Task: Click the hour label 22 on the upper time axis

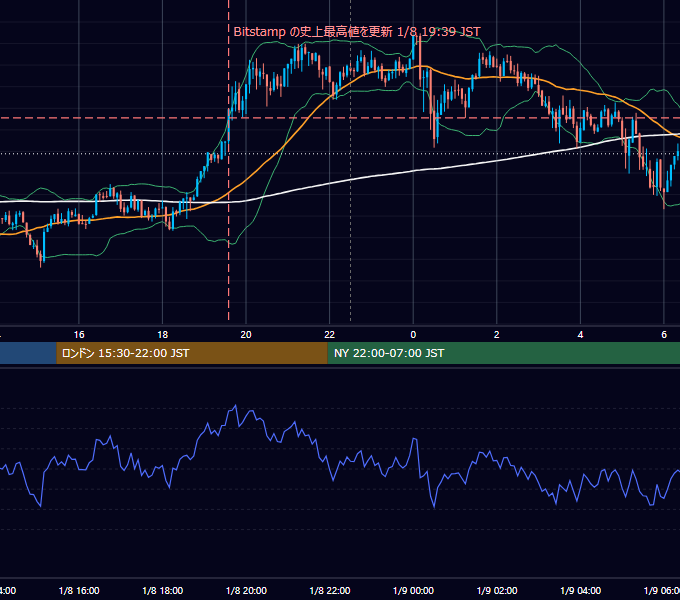Action: click(330, 335)
